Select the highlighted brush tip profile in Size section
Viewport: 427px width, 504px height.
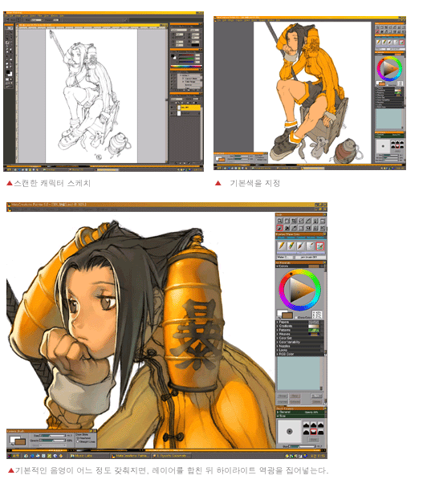point(313,431)
